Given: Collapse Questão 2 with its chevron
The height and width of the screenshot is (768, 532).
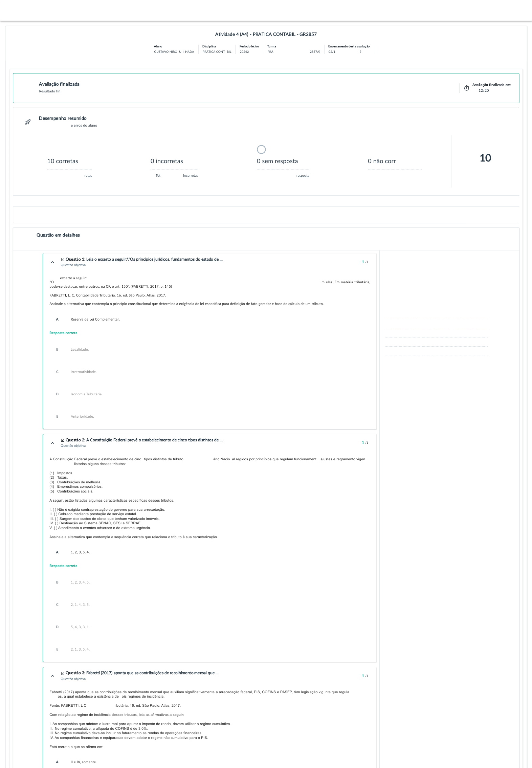Looking at the screenshot, I should [x=52, y=443].
